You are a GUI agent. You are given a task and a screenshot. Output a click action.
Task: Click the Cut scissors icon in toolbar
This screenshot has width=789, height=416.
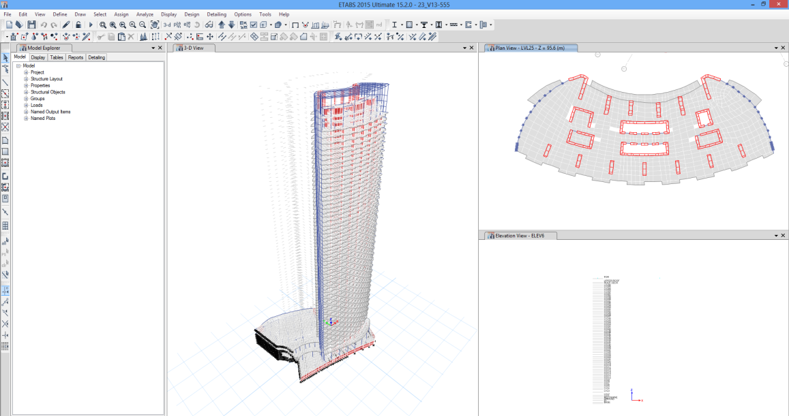tap(99, 37)
